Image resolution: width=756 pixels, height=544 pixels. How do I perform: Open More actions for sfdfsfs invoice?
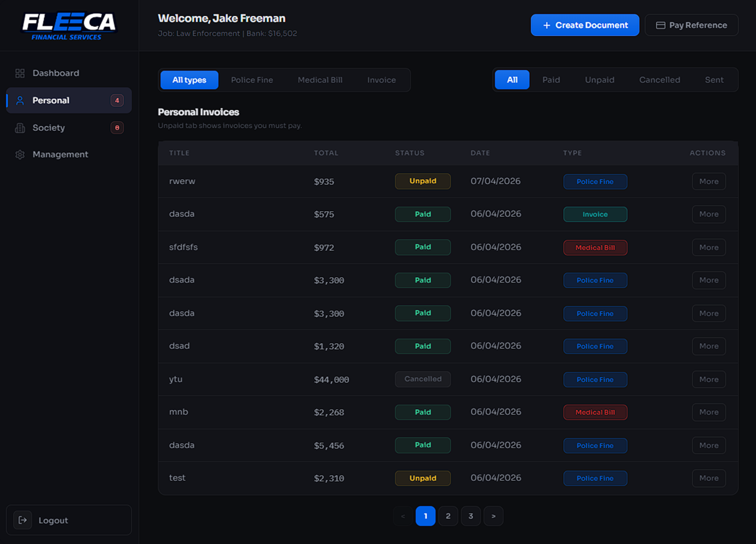tap(709, 247)
